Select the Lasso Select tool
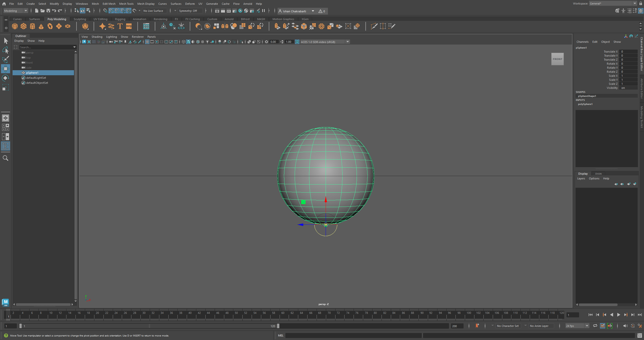 click(x=6, y=50)
